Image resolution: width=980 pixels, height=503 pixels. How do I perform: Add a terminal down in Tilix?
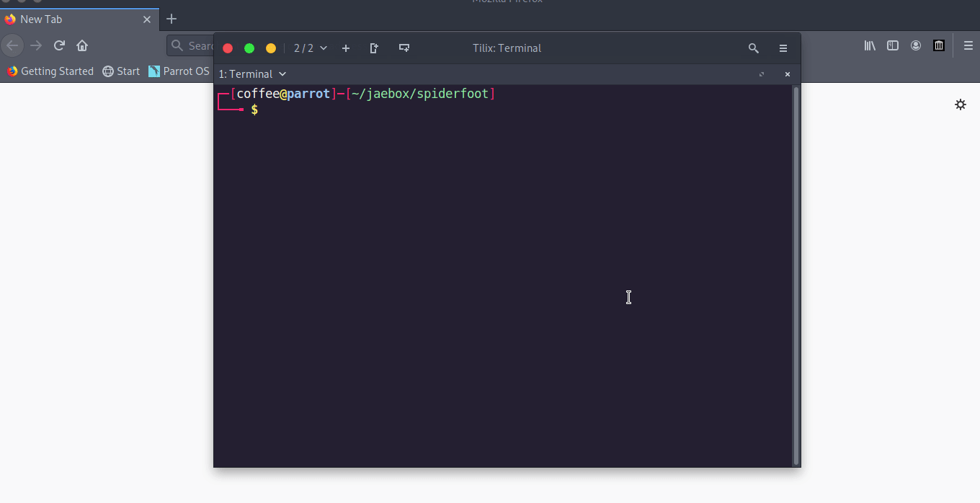(x=404, y=48)
